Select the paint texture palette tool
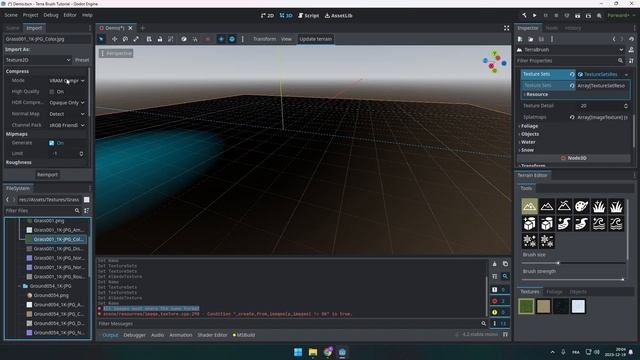Screen dimensions: 640x360 581,206
